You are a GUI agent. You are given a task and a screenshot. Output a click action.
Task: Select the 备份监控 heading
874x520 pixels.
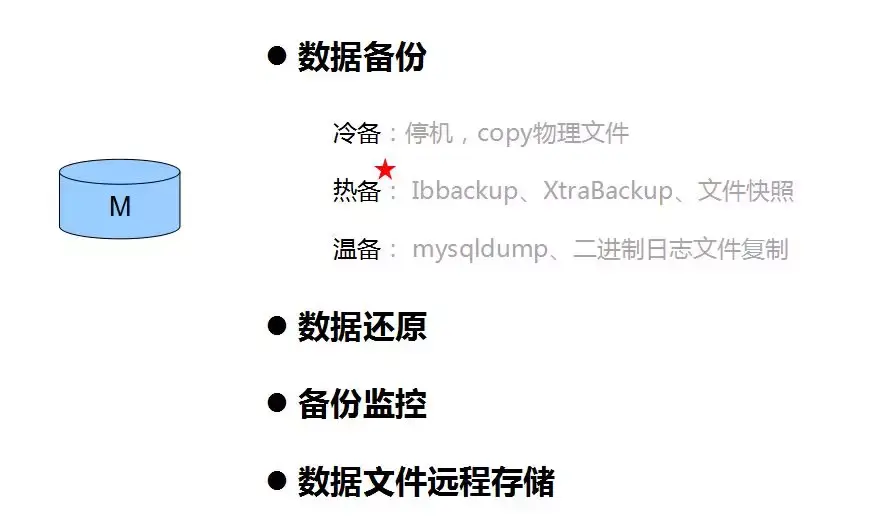[x=362, y=404]
